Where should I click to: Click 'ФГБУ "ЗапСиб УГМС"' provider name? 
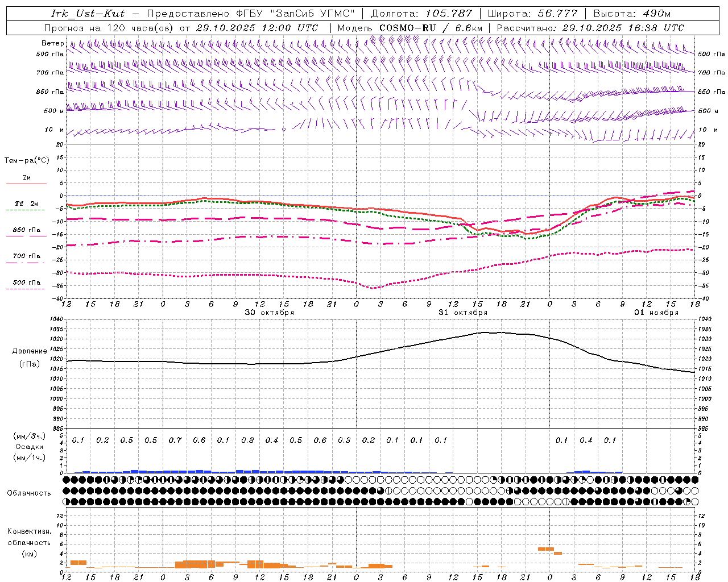click(x=296, y=14)
